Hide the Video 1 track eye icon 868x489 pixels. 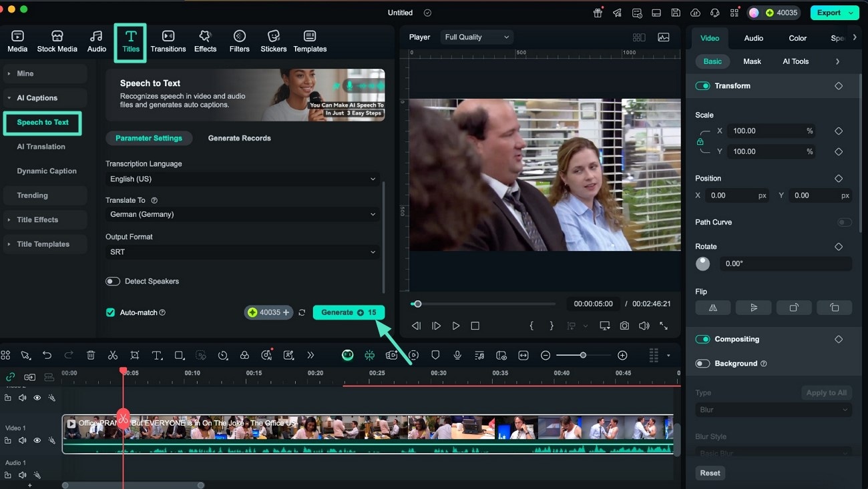37,440
